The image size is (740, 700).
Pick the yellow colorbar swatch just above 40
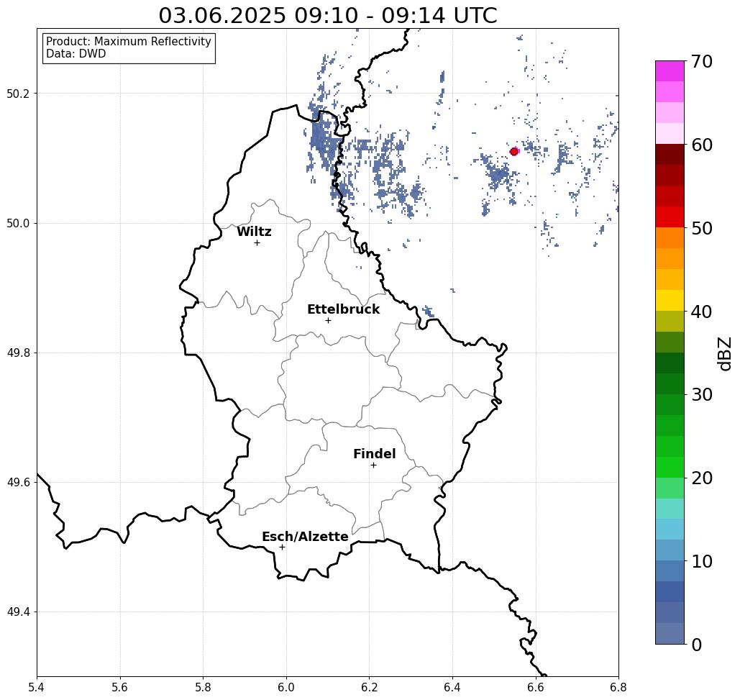(x=670, y=300)
